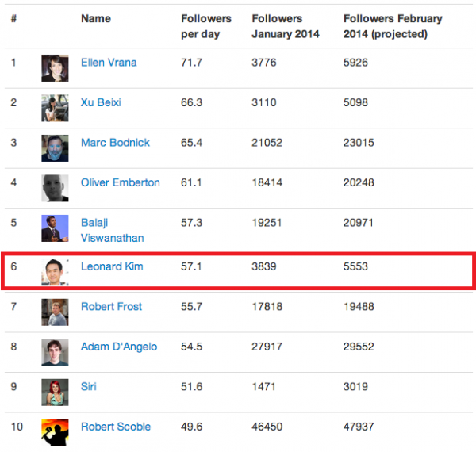Click Siri's red-haired avatar
476x452 pixels.
click(x=55, y=393)
